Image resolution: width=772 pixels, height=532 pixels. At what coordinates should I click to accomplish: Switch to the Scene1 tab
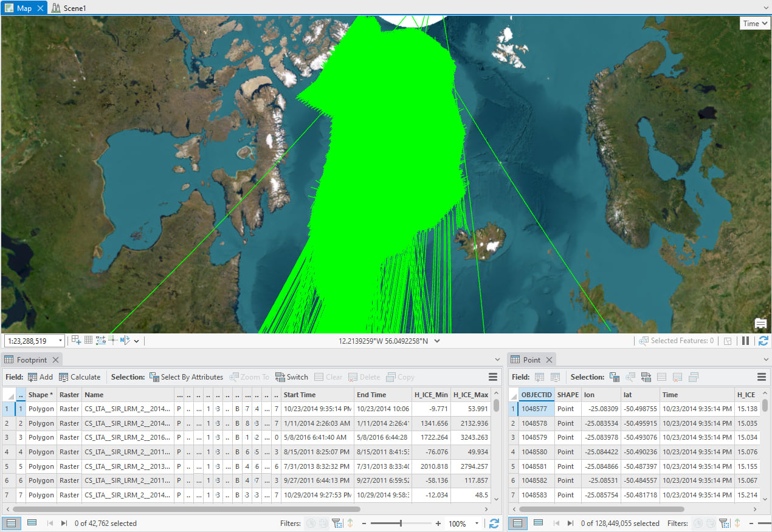69,8
